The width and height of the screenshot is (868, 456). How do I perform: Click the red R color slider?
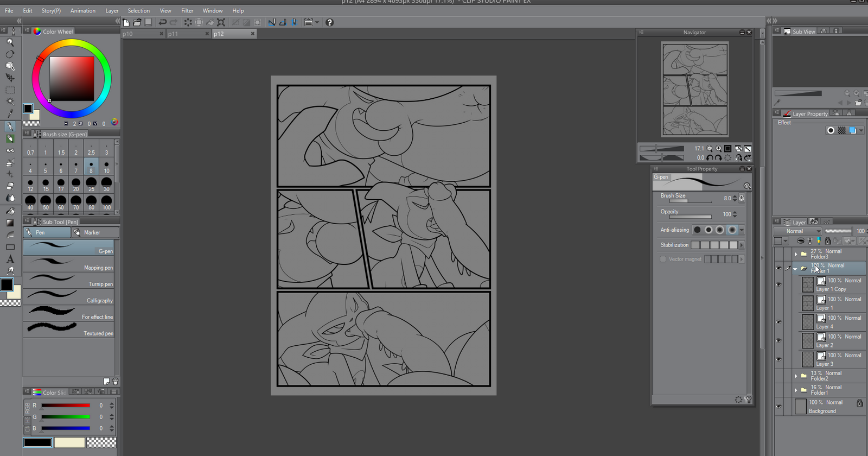click(x=66, y=406)
